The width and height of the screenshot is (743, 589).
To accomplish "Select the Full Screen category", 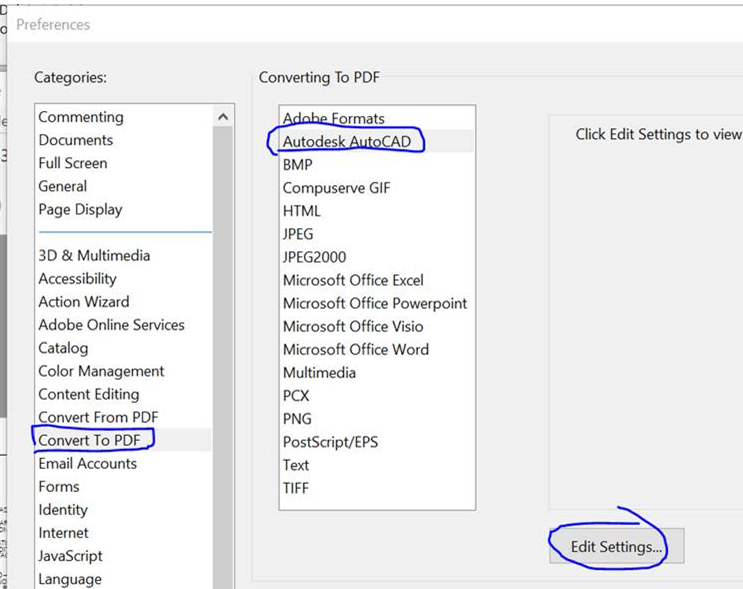I will point(72,163).
